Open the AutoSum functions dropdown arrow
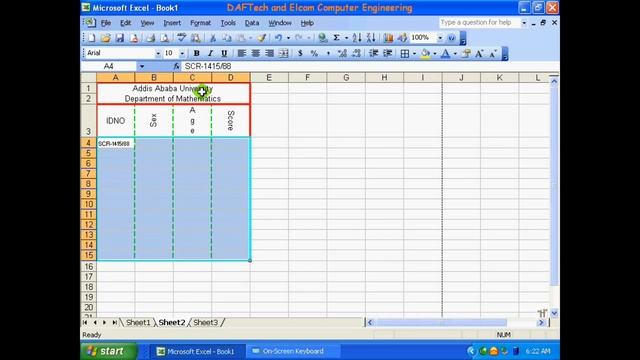The width and height of the screenshot is (640, 360). (x=346, y=38)
